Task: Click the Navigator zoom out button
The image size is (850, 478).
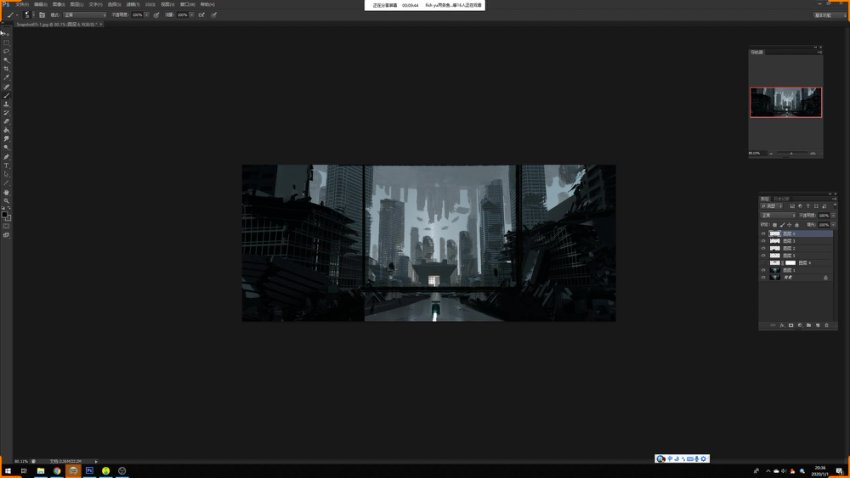Action: click(x=771, y=153)
